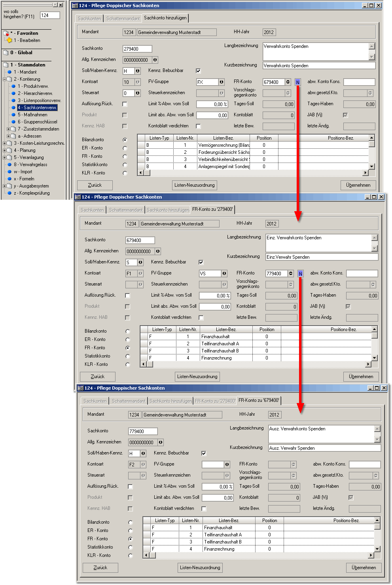Select 5 - Maßnahmen in navigation tree
Image resolution: width=392 pixels, height=585 pixels.
pyautogui.click(x=32, y=115)
